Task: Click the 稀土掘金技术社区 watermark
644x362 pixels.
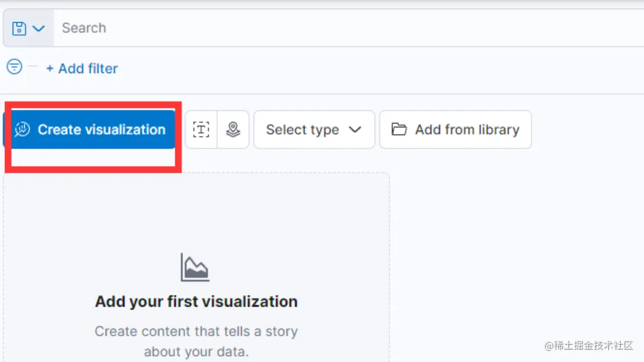Action: pyautogui.click(x=589, y=345)
